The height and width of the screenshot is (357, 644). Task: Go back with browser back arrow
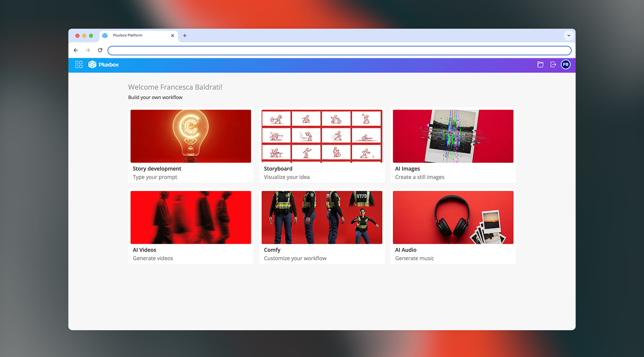pos(76,50)
